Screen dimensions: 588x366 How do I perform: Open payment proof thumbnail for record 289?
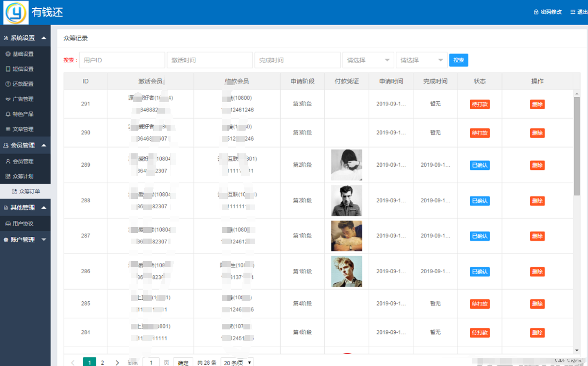[347, 165]
